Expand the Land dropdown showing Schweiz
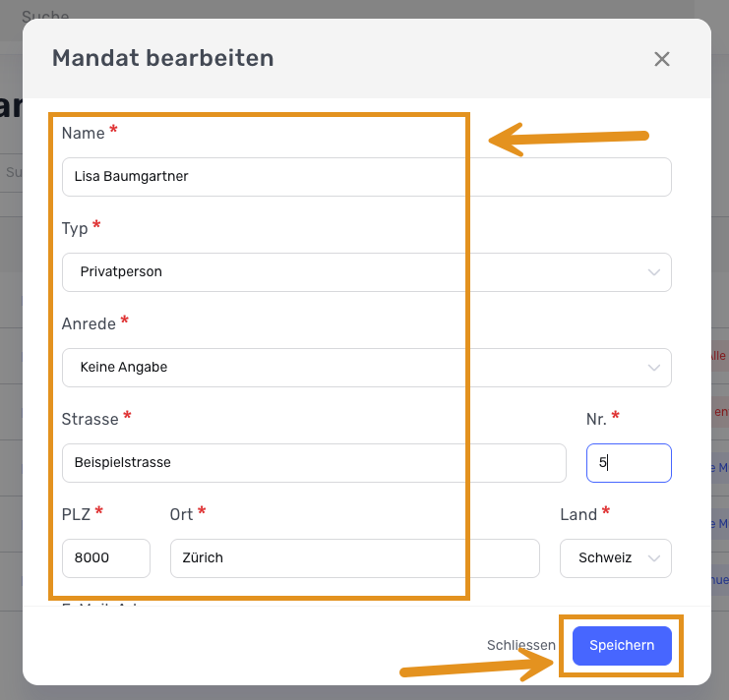This screenshot has height=700, width=729. [615, 557]
